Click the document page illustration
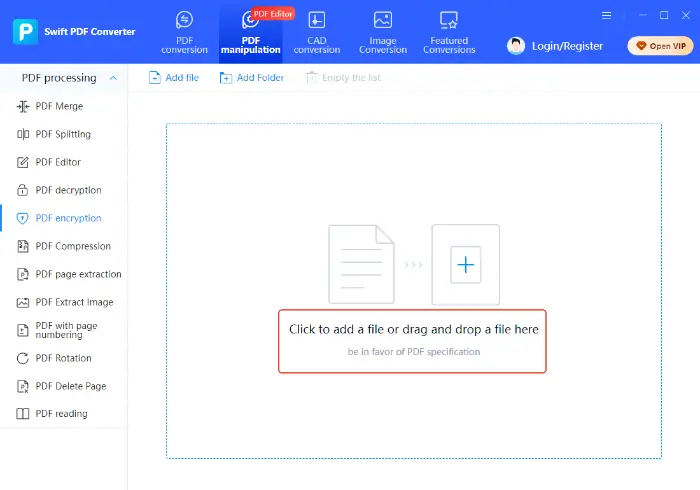 point(361,264)
